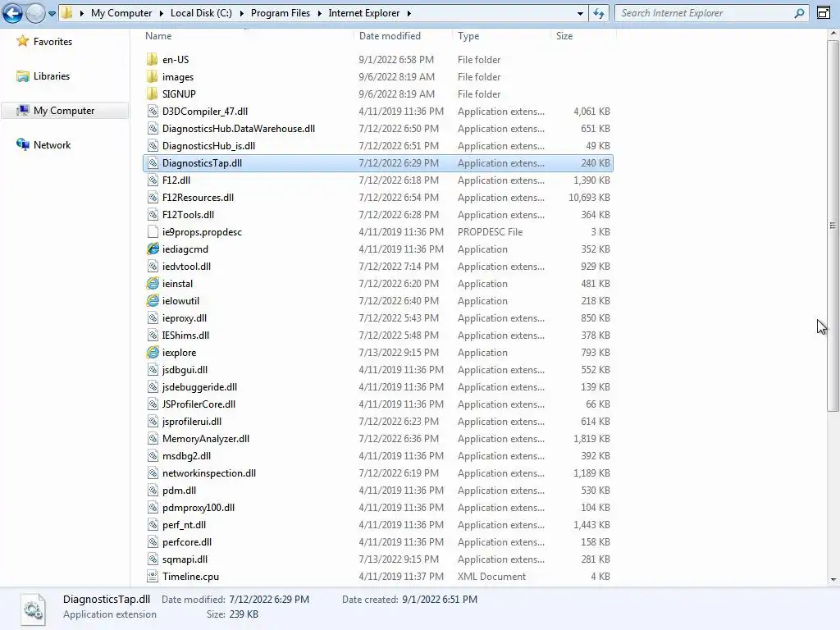Select the MemoryAnalyzer.dll file icon
Viewport: 840px width, 630px height.
[153, 439]
